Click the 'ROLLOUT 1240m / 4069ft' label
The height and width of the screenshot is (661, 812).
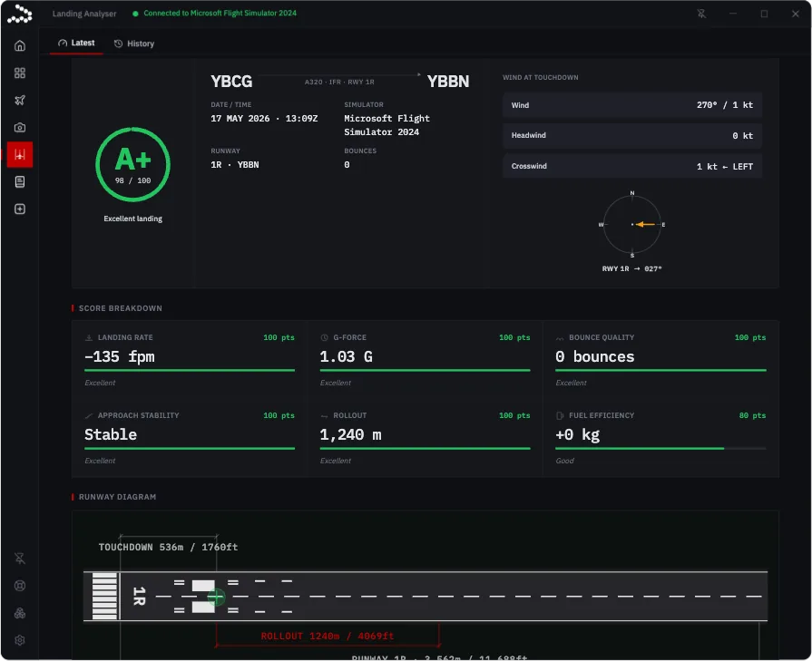click(x=328, y=637)
